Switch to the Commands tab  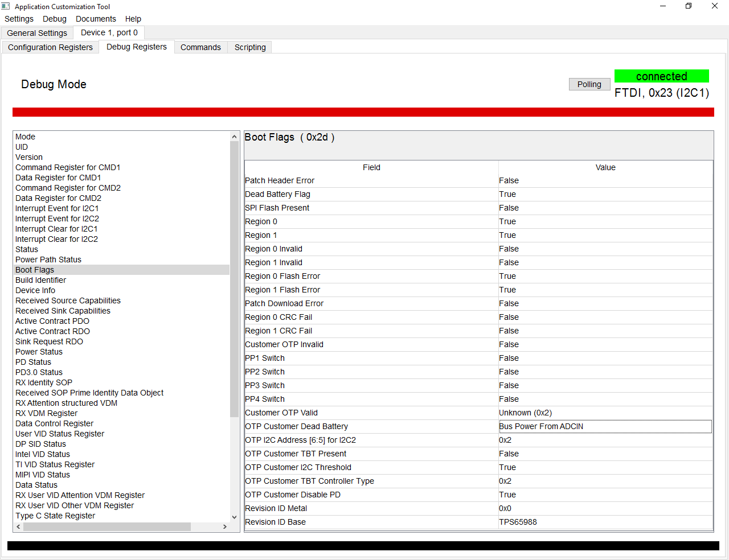(200, 47)
